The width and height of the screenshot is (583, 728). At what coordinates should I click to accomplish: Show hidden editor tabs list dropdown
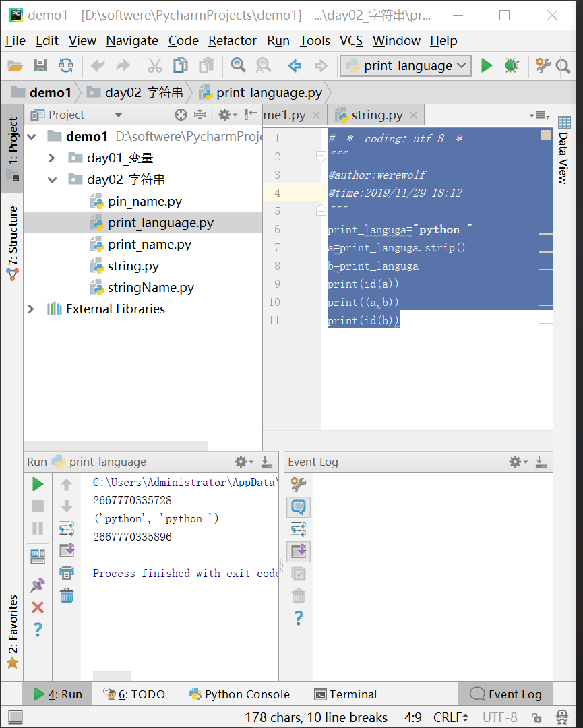pyautogui.click(x=539, y=115)
